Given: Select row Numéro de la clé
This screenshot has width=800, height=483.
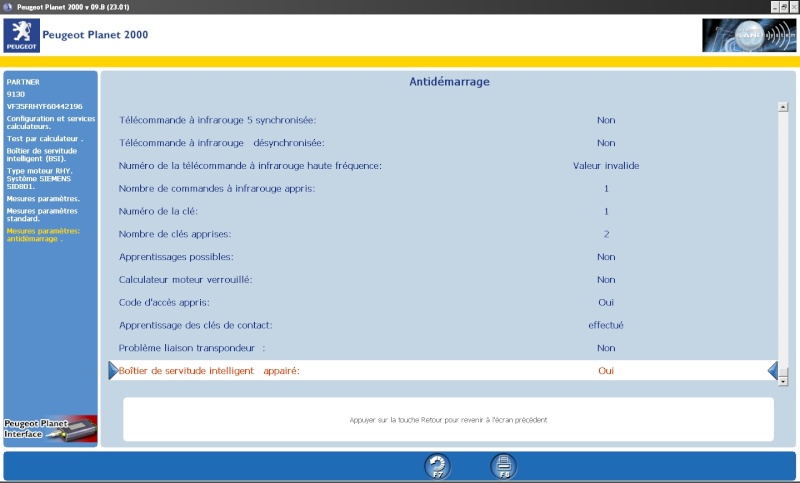Looking at the screenshot, I should click(x=443, y=211).
